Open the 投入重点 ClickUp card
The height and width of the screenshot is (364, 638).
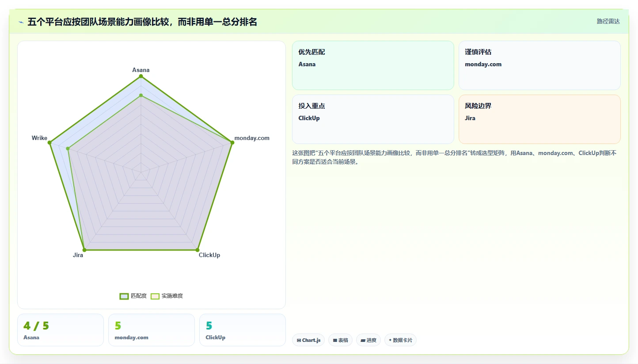373,119
